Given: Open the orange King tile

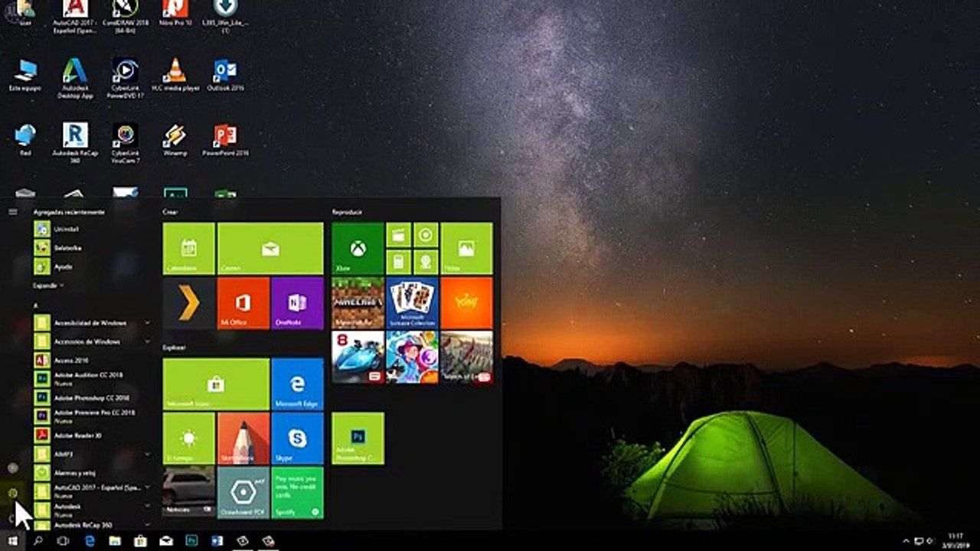Looking at the screenshot, I should (x=466, y=303).
